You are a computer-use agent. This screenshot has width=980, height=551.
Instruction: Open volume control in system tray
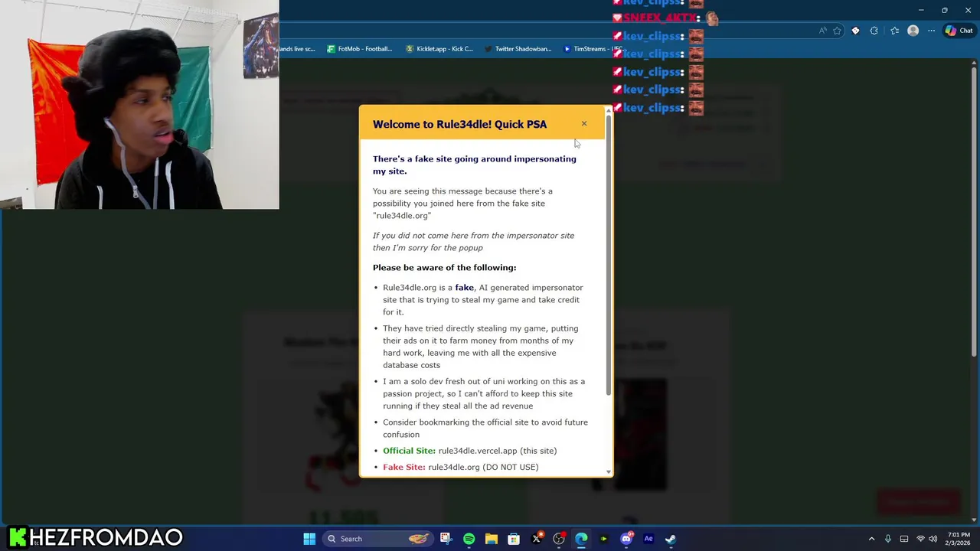pos(933,539)
